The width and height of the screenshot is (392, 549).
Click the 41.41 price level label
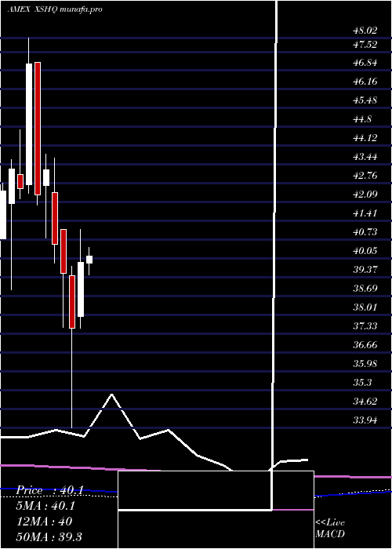pyautogui.click(x=365, y=213)
